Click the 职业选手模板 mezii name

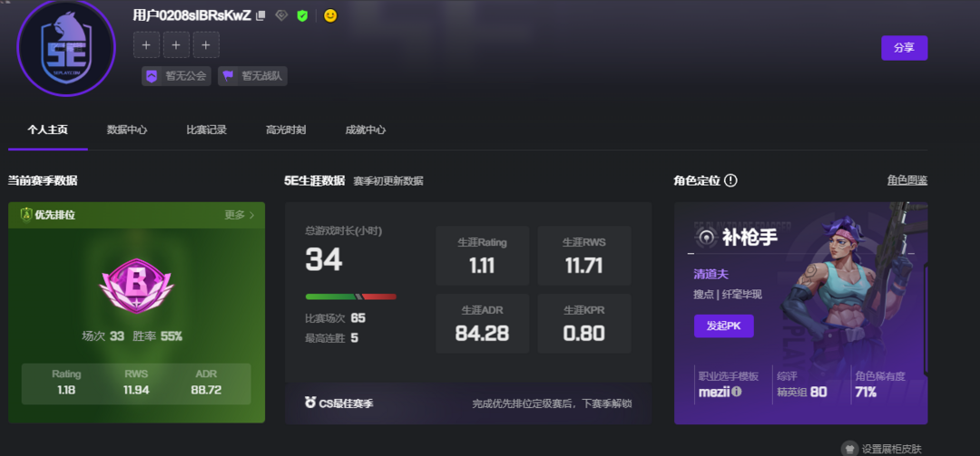714,393
